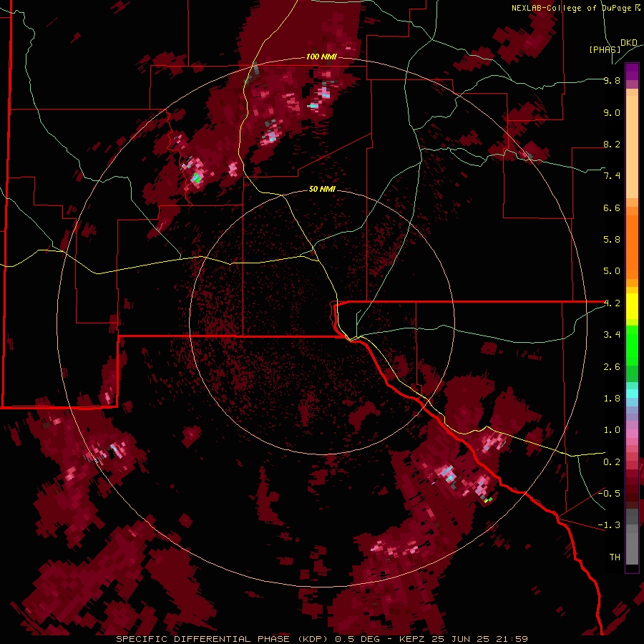Click the 50 NMI range ring label
This screenshot has height=644, width=644.
pos(323,189)
